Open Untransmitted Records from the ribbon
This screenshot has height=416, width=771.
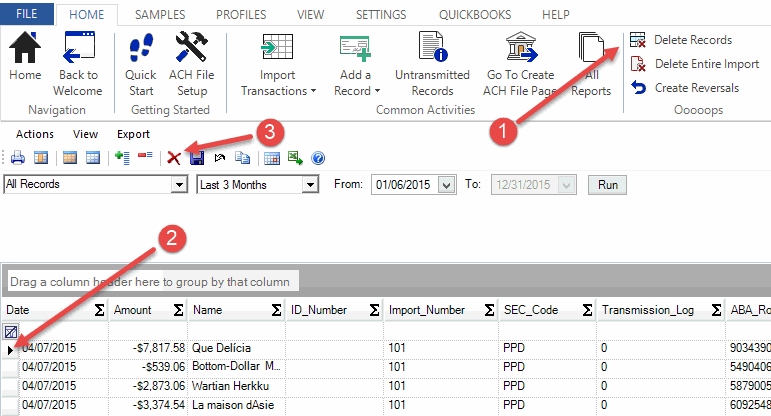432,63
